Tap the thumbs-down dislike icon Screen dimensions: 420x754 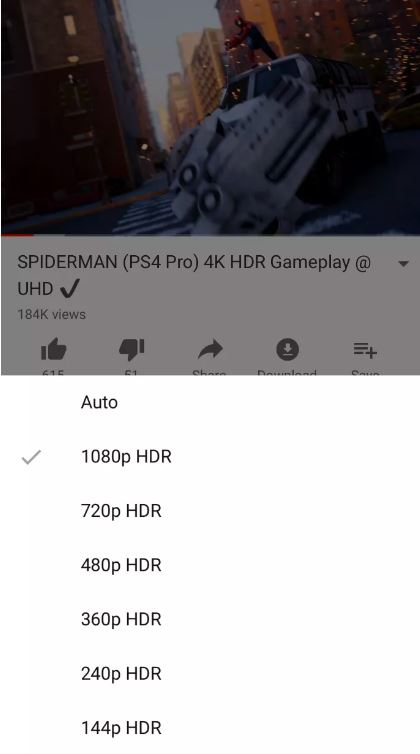coord(131,349)
